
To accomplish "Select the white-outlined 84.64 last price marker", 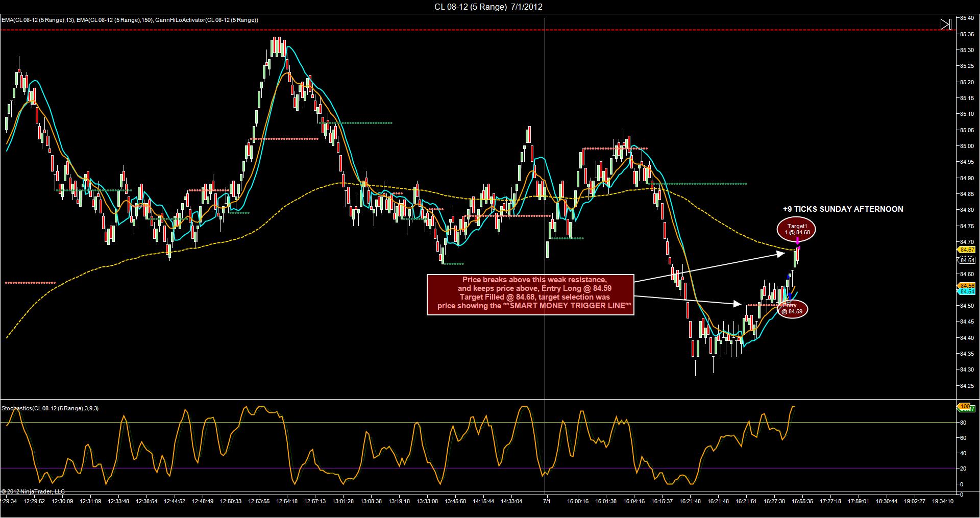I will tap(967, 260).
